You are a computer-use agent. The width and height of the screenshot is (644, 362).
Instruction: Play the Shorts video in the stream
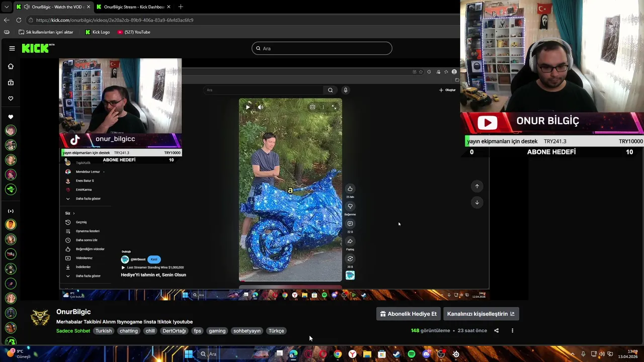pyautogui.click(x=248, y=107)
